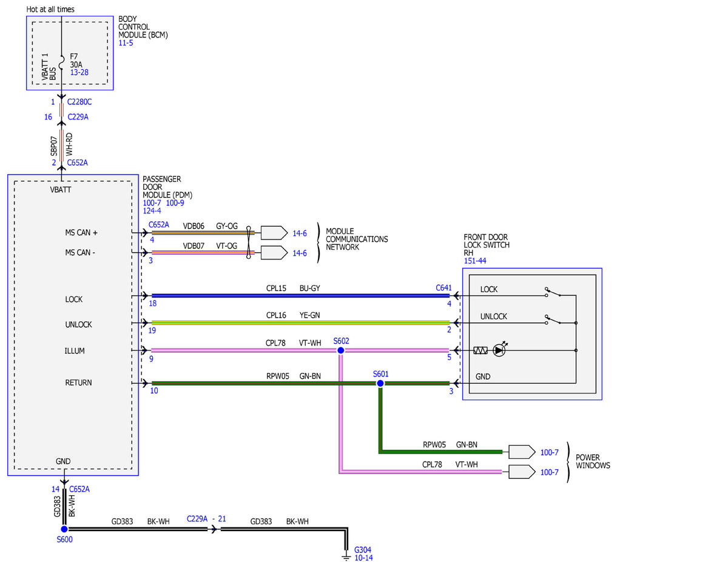This screenshot has width=728, height=562.
Task: Click the 'RETURN' pin label
Action: coord(79,383)
